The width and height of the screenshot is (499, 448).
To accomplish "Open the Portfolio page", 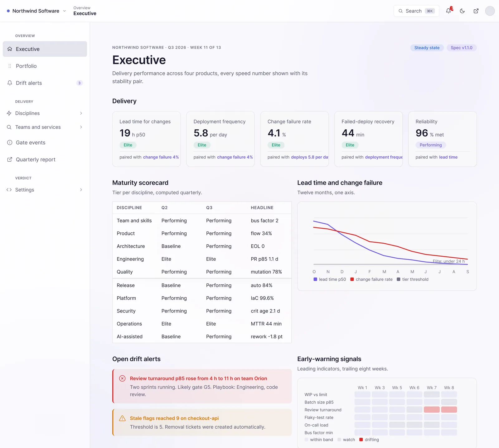I will coord(45,66).
